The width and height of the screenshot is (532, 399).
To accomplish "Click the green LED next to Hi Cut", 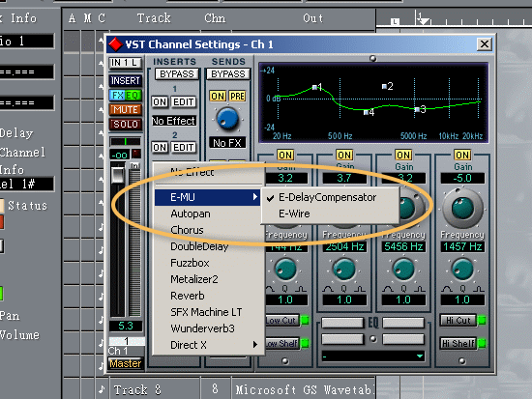I will 482,320.
